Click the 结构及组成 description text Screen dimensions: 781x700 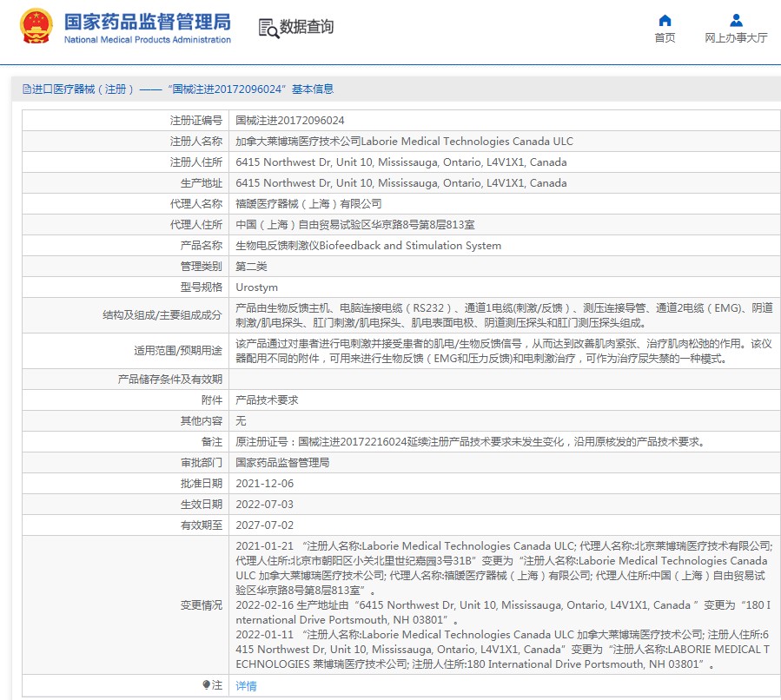pos(504,315)
